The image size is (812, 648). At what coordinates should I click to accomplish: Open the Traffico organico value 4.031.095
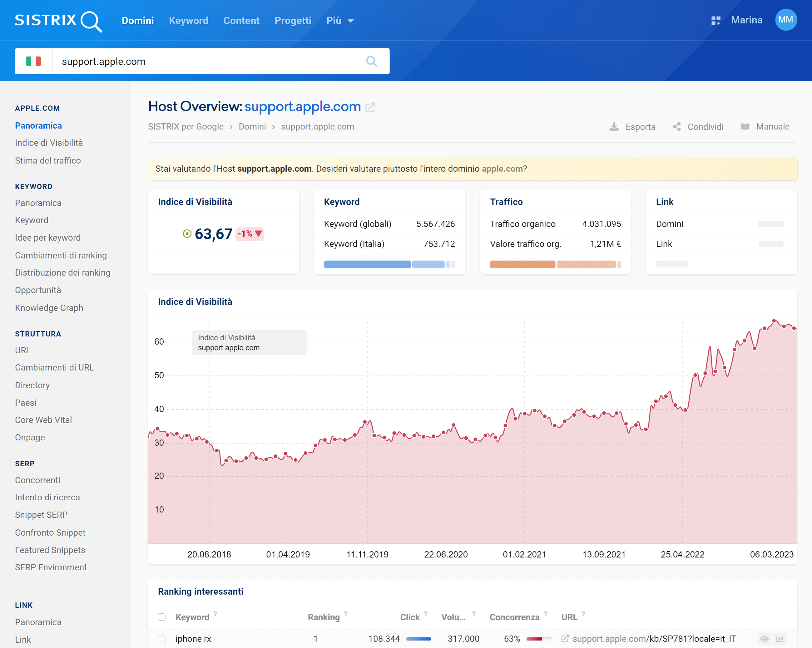click(x=602, y=224)
